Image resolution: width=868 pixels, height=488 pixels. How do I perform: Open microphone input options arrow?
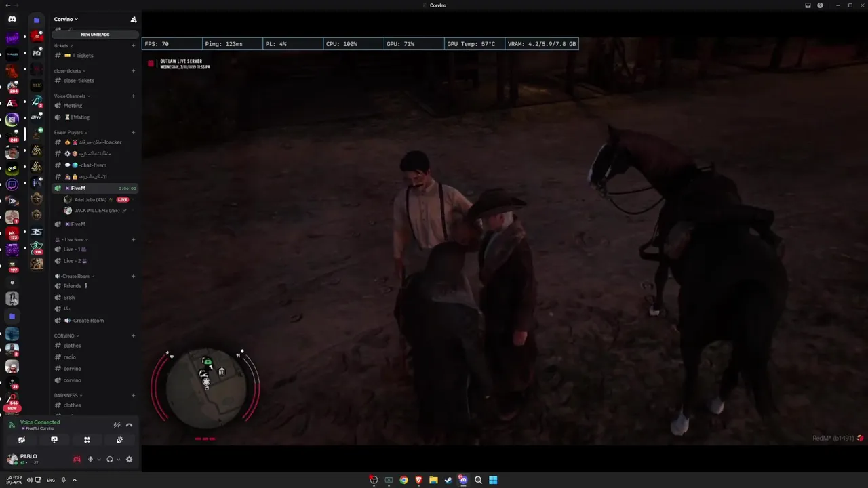coord(98,460)
